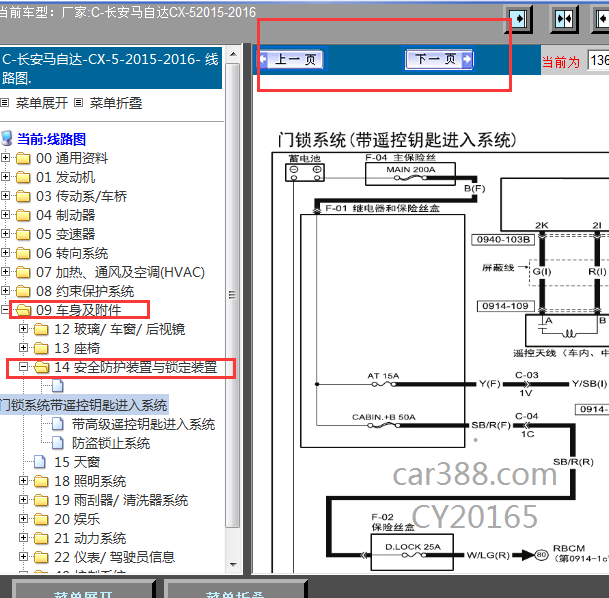Expand the 18 照明系统 folder
This screenshot has width=609, height=598.
23,481
